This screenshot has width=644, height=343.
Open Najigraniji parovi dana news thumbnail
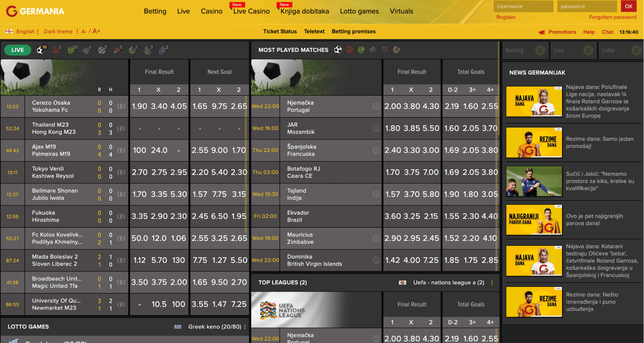point(534,220)
